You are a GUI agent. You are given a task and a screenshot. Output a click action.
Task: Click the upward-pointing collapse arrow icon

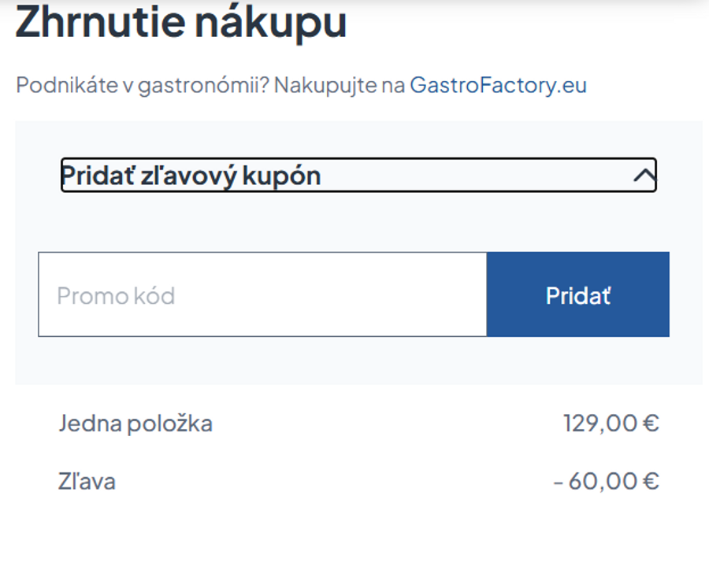(644, 175)
